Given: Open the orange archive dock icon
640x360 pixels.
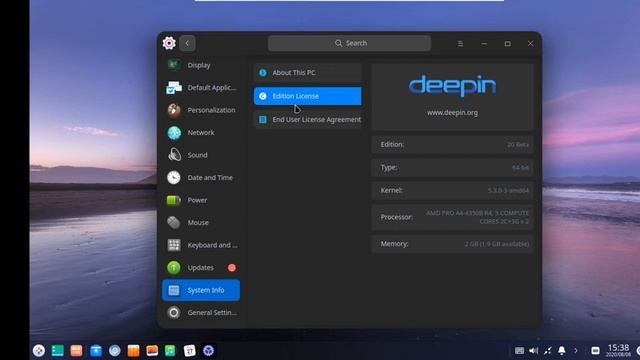Looking at the screenshot, I should tap(133, 351).
